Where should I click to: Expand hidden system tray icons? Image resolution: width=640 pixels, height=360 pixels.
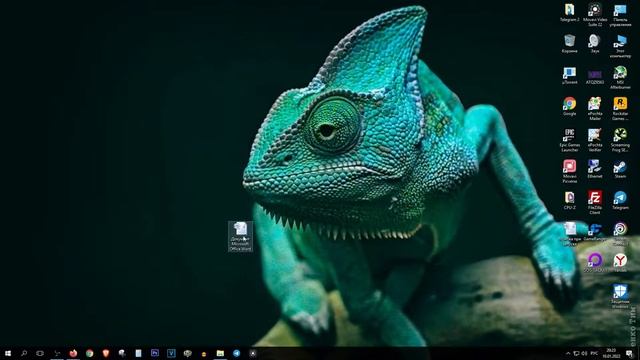(568, 353)
